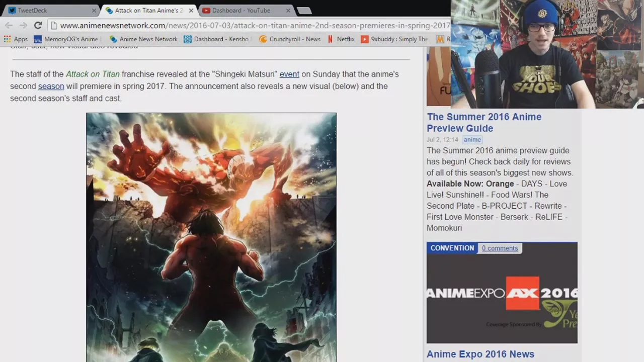
Task: Click the Attack on Titan italic link
Action: 93,74
